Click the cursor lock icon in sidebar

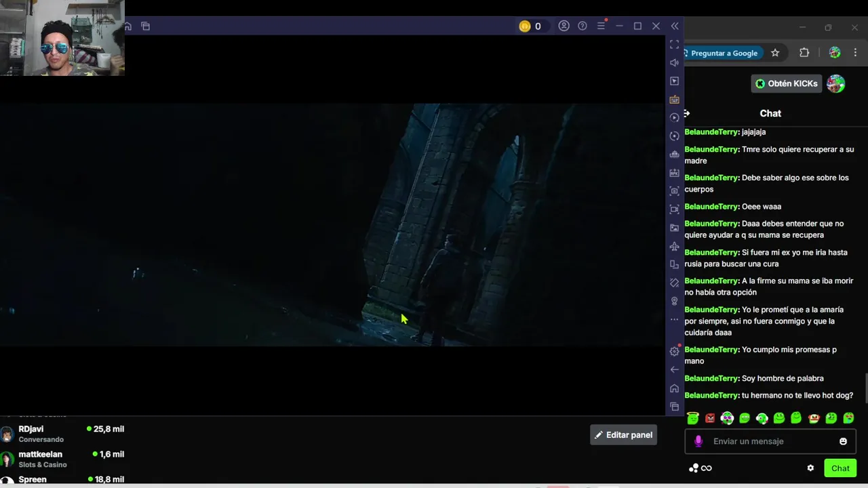[674, 81]
